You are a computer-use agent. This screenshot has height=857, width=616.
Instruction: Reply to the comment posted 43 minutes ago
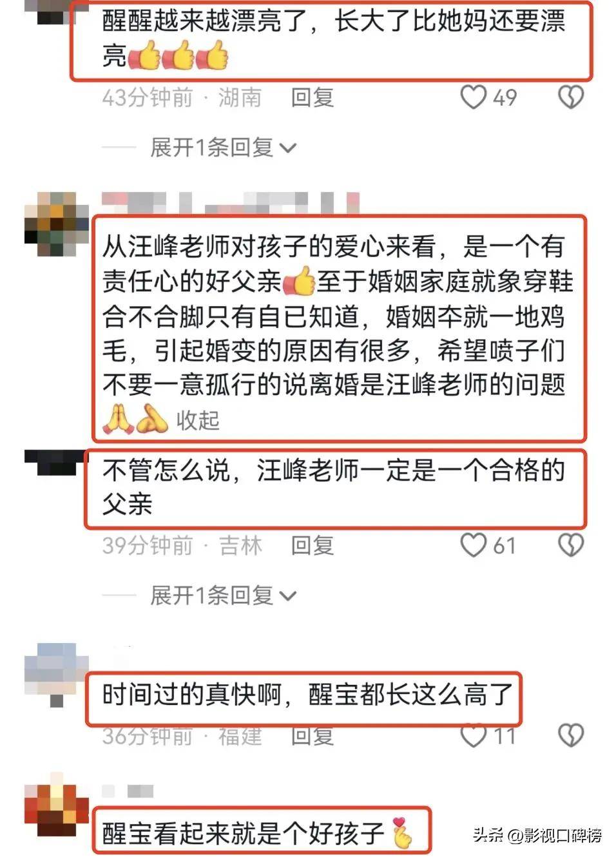pos(313,97)
